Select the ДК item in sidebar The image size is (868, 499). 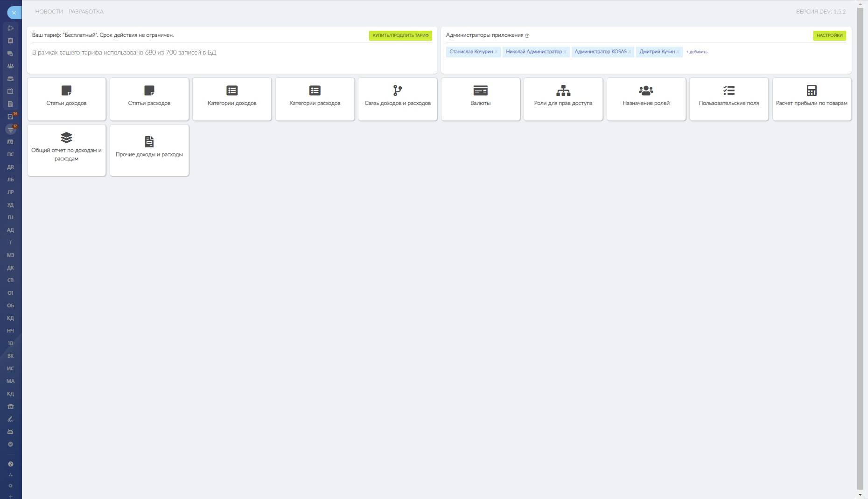pos(10,268)
